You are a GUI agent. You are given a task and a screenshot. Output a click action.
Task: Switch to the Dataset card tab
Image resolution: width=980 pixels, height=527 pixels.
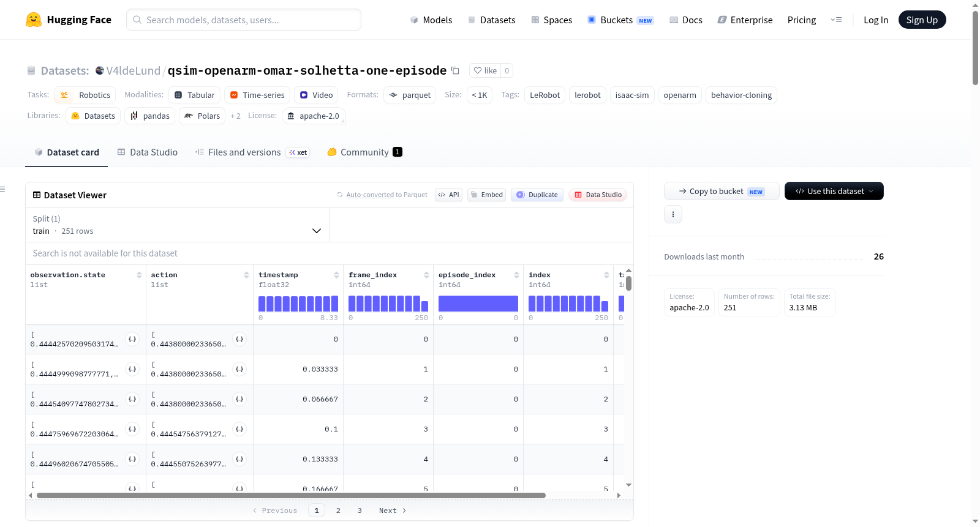coord(67,152)
